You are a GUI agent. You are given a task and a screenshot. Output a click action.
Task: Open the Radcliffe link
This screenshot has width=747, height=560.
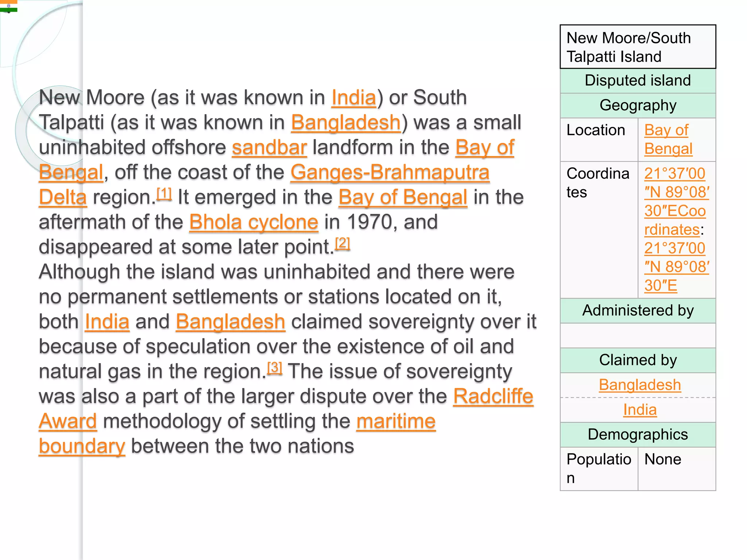(x=494, y=396)
